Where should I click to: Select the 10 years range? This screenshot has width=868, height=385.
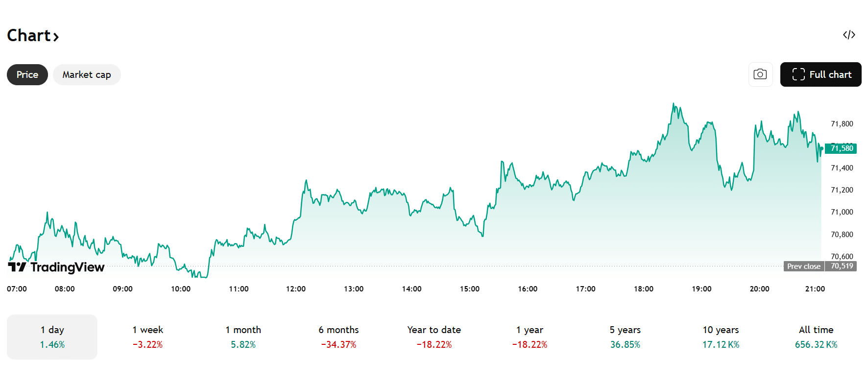(x=721, y=337)
